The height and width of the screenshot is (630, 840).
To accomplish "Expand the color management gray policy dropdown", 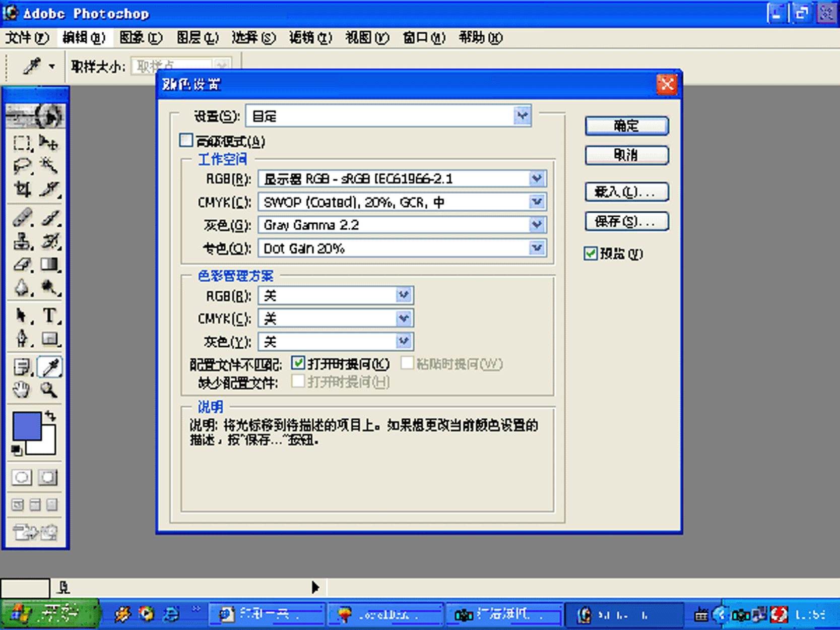I will pyautogui.click(x=403, y=342).
